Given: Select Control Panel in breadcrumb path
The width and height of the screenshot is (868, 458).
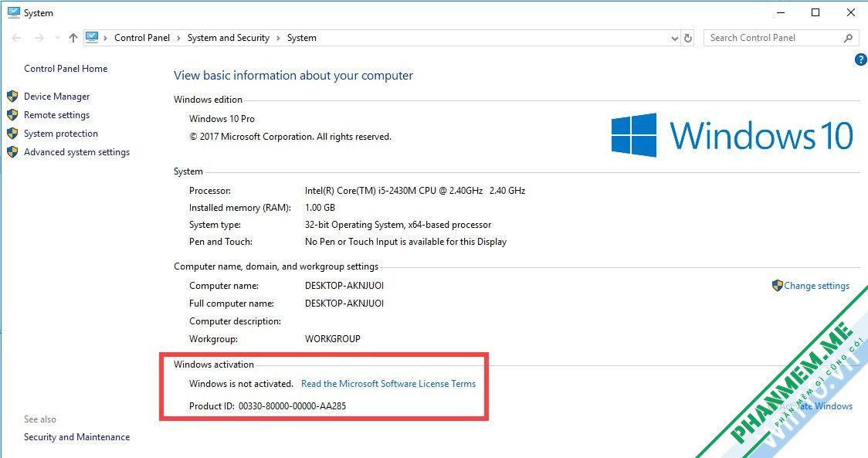Looking at the screenshot, I should click(142, 38).
